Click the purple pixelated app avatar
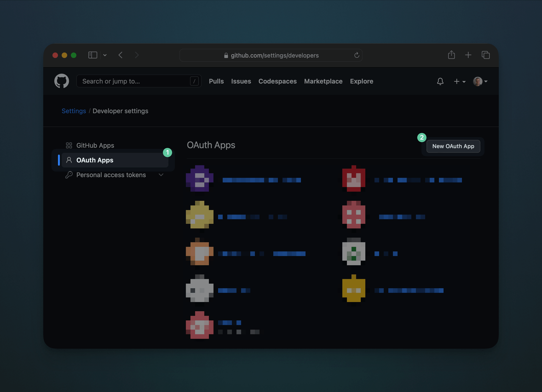This screenshot has width=542, height=392. (x=200, y=179)
